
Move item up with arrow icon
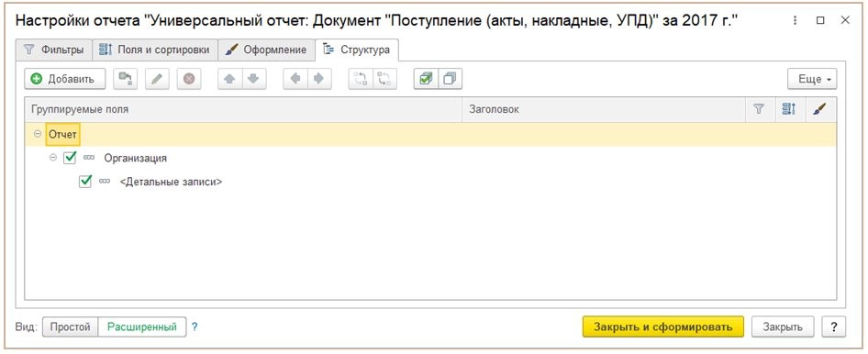pyautogui.click(x=229, y=79)
